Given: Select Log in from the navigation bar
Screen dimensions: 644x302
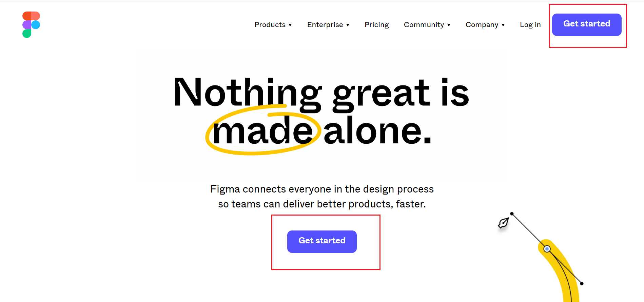Looking at the screenshot, I should (x=530, y=24).
